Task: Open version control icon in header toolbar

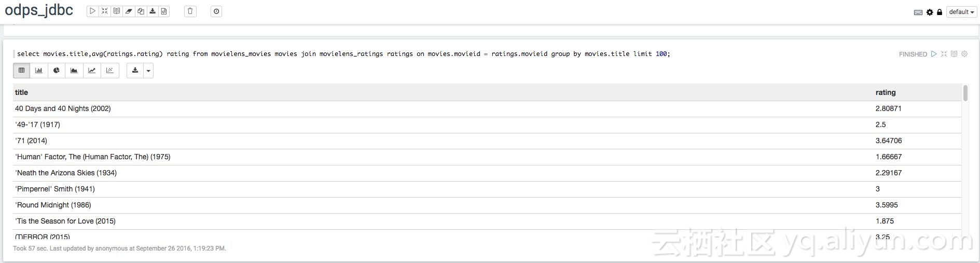Action: tap(164, 11)
